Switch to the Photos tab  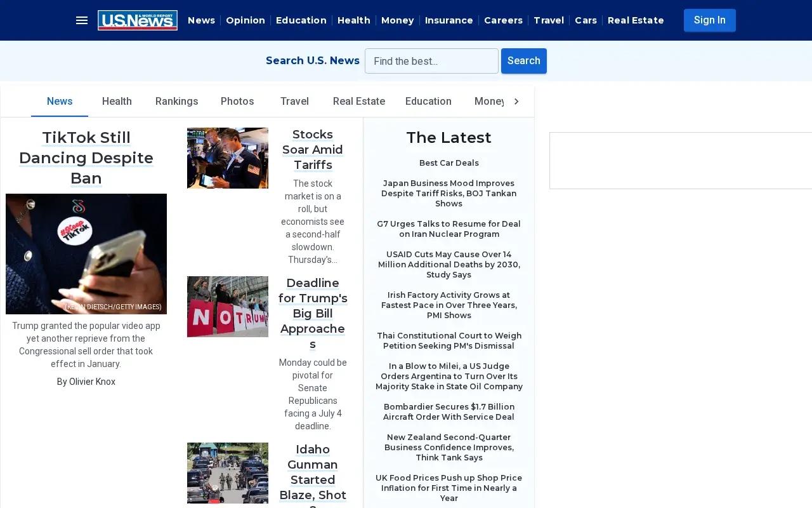tap(237, 102)
